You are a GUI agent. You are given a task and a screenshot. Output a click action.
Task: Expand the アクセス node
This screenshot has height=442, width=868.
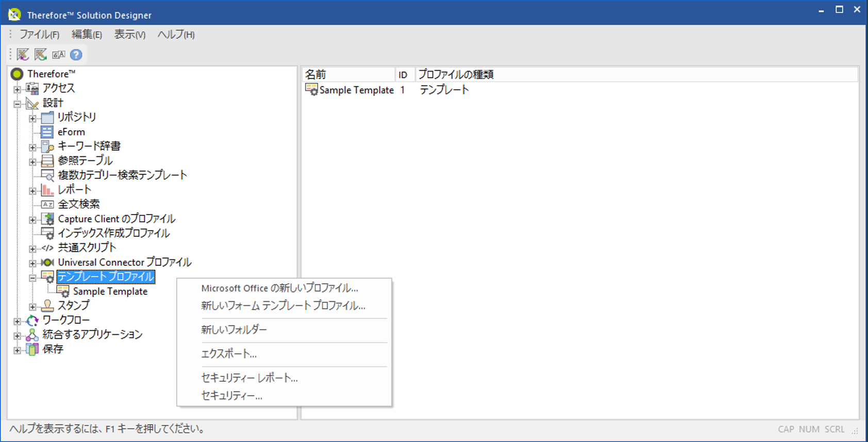pyautogui.click(x=17, y=89)
